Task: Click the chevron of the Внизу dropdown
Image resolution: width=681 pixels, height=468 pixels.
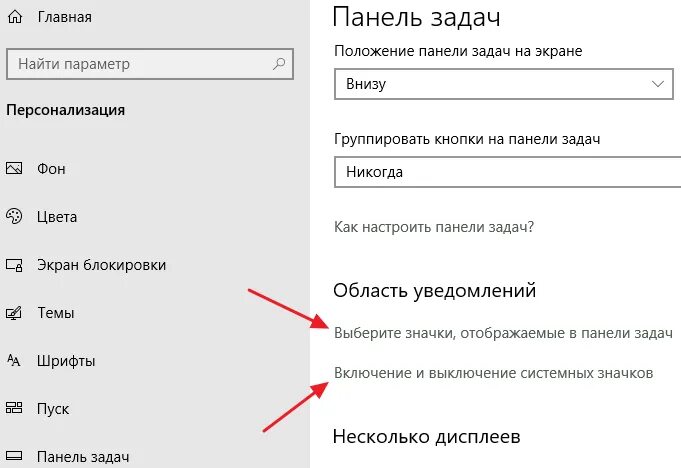Action: coord(658,84)
